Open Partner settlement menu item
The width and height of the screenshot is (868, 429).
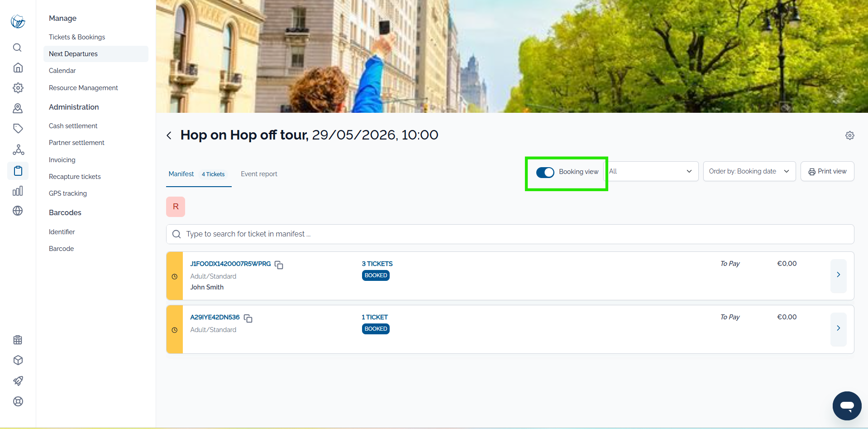click(x=76, y=143)
